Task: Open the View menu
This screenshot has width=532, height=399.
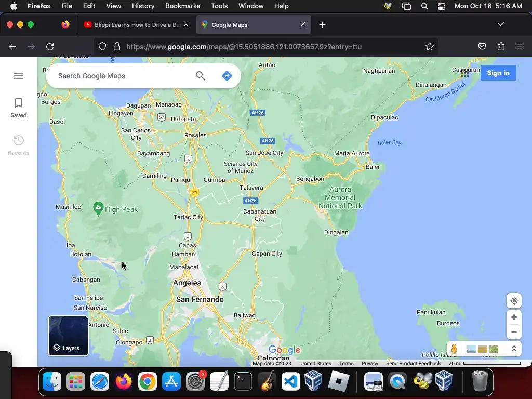Action: pos(113,6)
